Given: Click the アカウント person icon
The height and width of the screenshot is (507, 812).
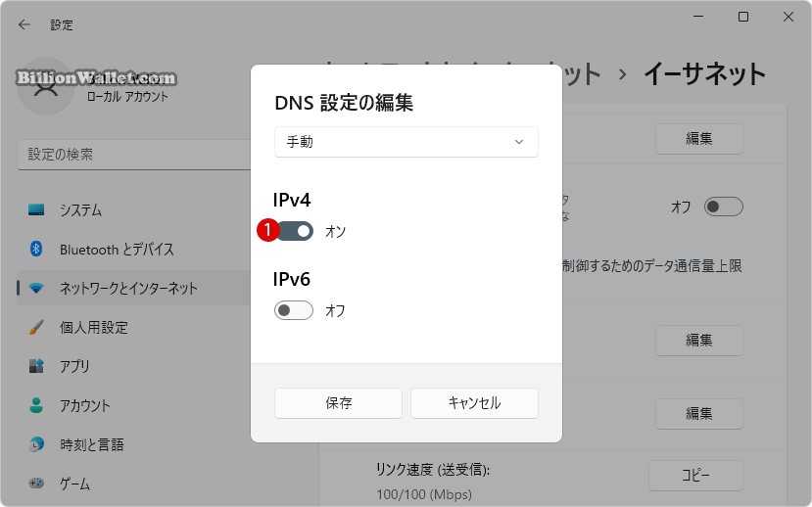Looking at the screenshot, I should (36, 405).
